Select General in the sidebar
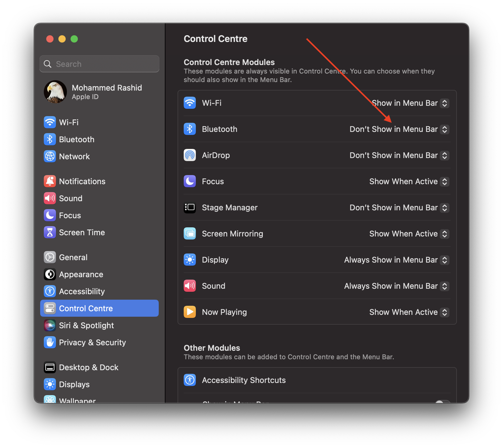 (x=73, y=257)
